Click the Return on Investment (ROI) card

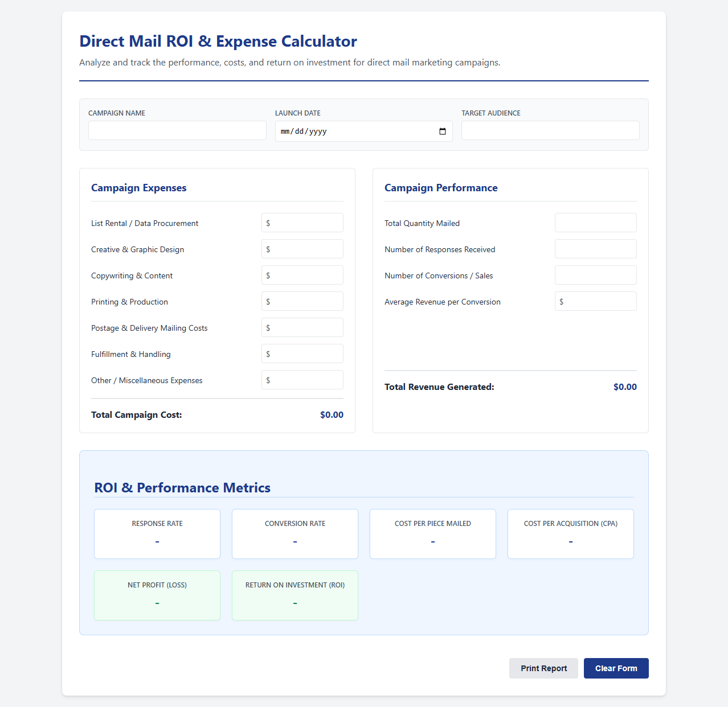(x=295, y=595)
